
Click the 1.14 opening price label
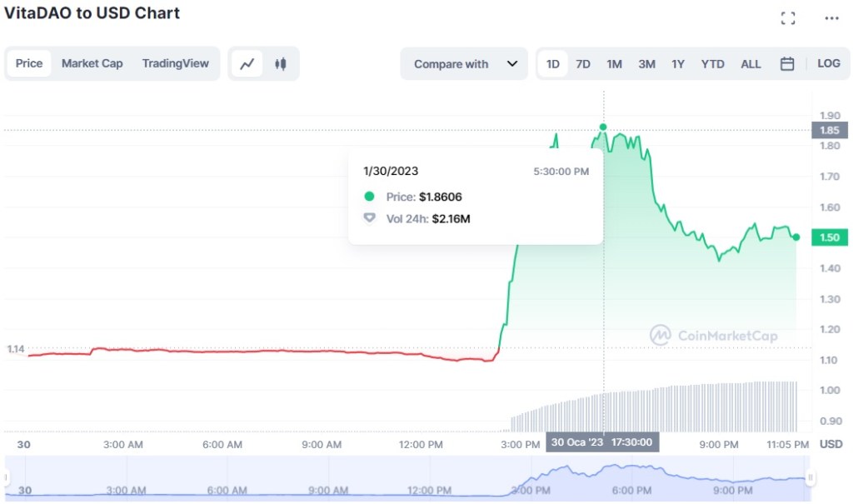click(x=15, y=349)
